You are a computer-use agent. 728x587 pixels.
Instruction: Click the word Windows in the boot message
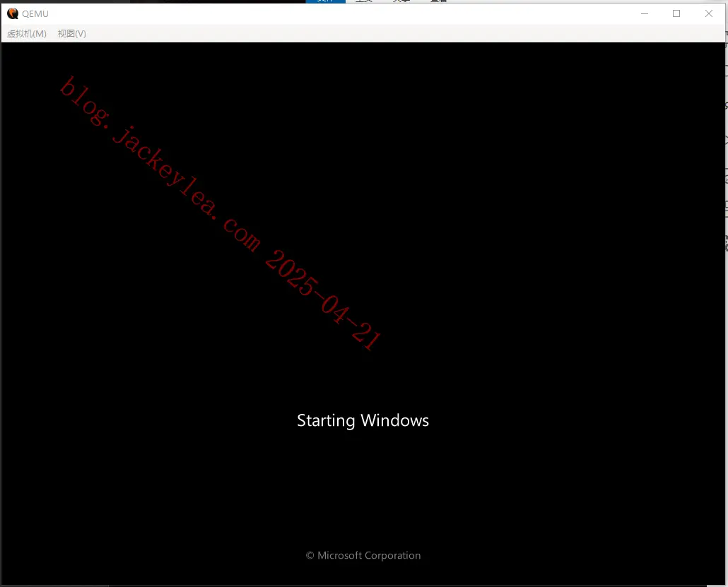click(x=394, y=420)
